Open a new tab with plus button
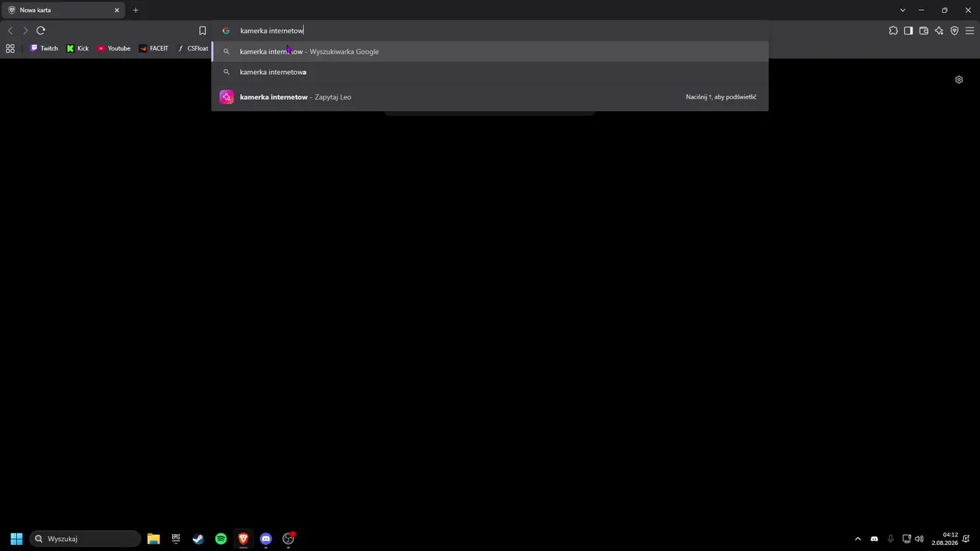This screenshot has height=551, width=980. [136, 10]
